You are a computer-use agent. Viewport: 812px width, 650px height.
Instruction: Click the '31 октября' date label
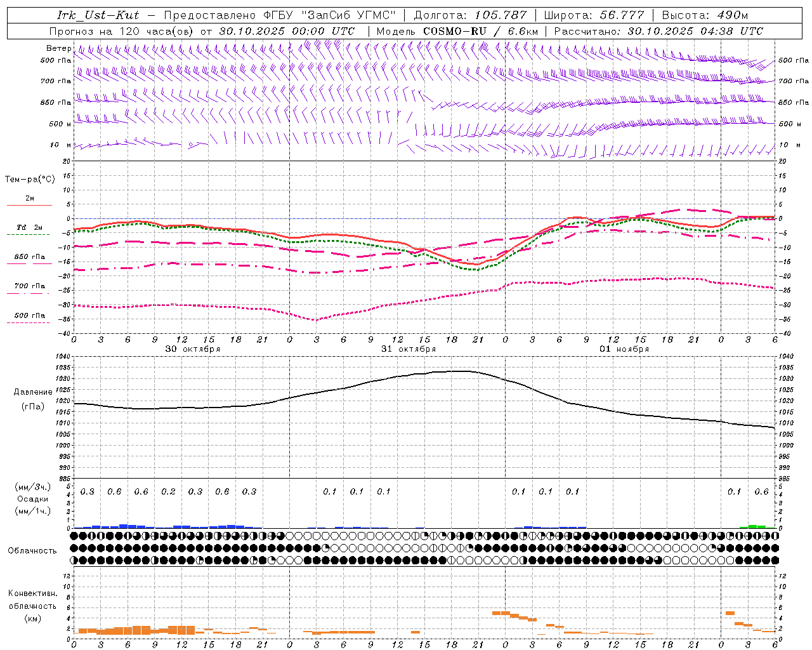[409, 349]
